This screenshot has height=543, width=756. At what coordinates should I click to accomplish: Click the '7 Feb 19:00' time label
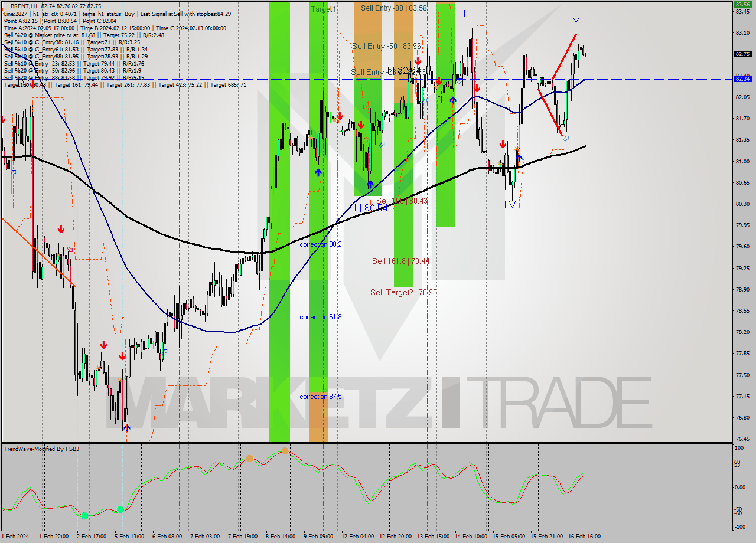243,537
